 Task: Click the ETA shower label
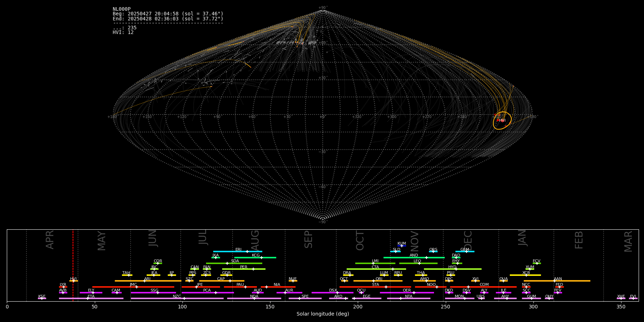91,297
